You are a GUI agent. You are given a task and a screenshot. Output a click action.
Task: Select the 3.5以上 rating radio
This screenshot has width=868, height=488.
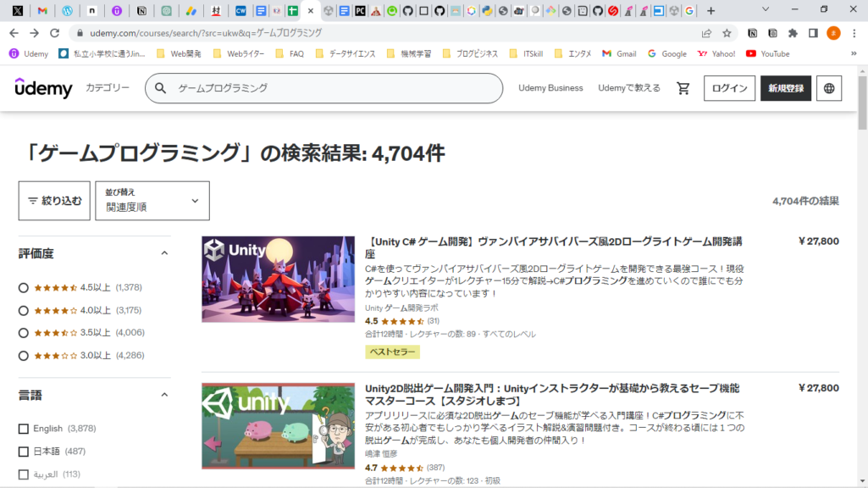point(23,333)
